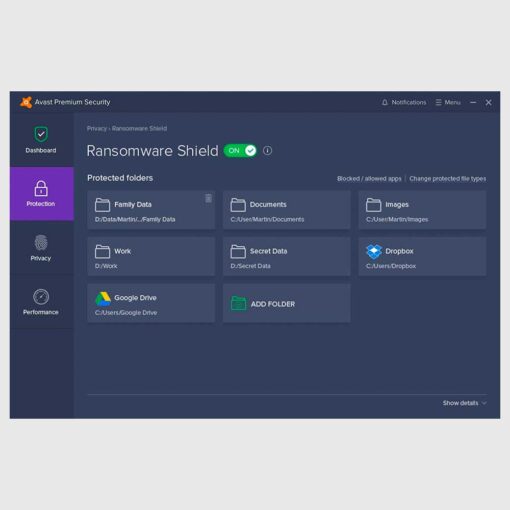Open the Menu label

[x=453, y=102]
